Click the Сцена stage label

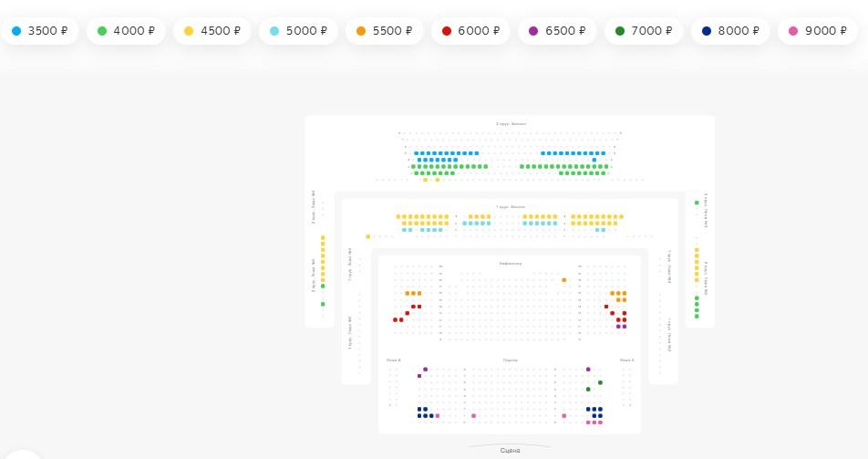[511, 450]
